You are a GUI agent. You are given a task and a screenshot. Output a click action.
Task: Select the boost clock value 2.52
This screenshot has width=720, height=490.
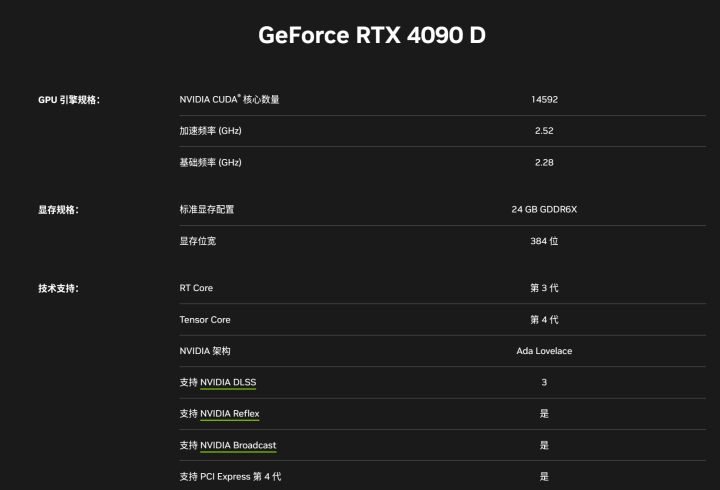coord(544,131)
